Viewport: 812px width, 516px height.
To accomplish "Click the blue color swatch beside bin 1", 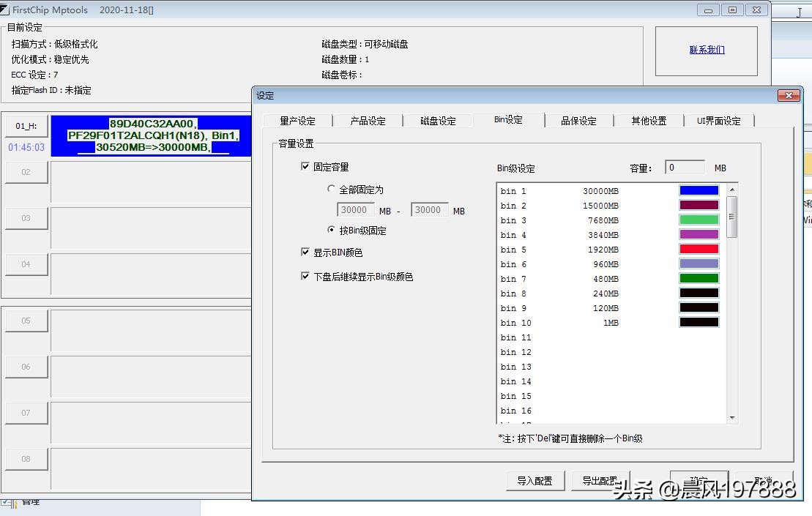I will [699, 190].
